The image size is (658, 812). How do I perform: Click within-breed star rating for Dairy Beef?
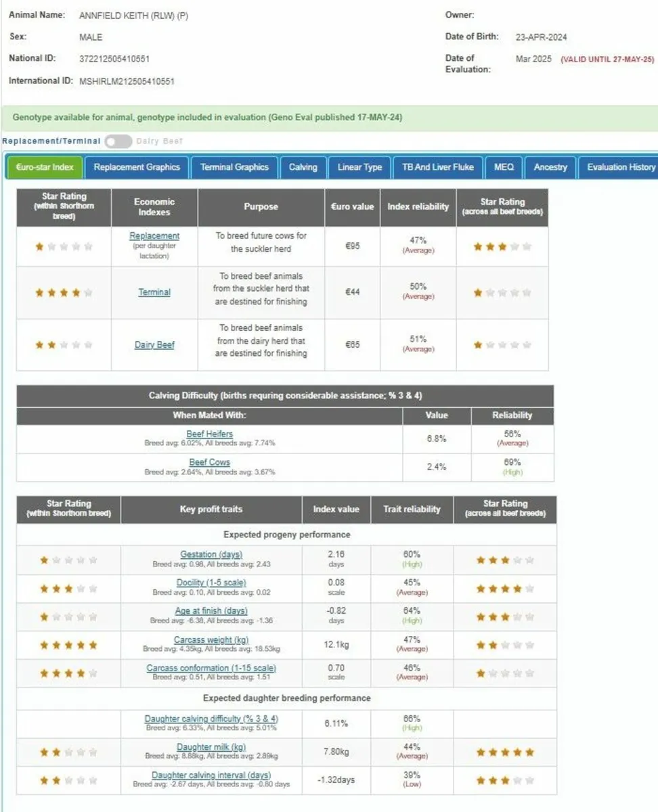point(64,345)
